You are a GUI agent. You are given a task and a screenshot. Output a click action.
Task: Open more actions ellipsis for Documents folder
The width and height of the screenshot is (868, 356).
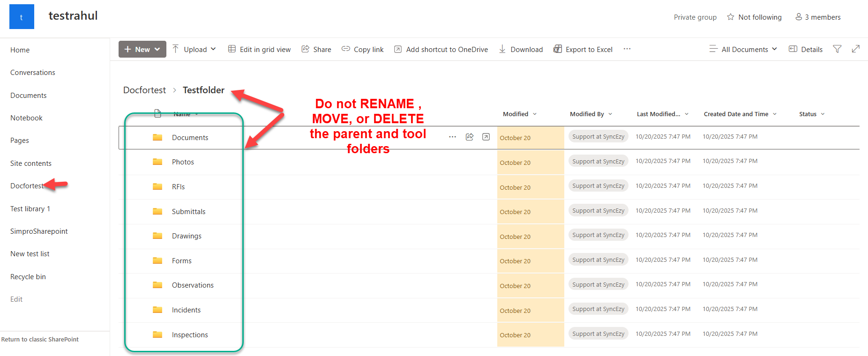click(452, 137)
